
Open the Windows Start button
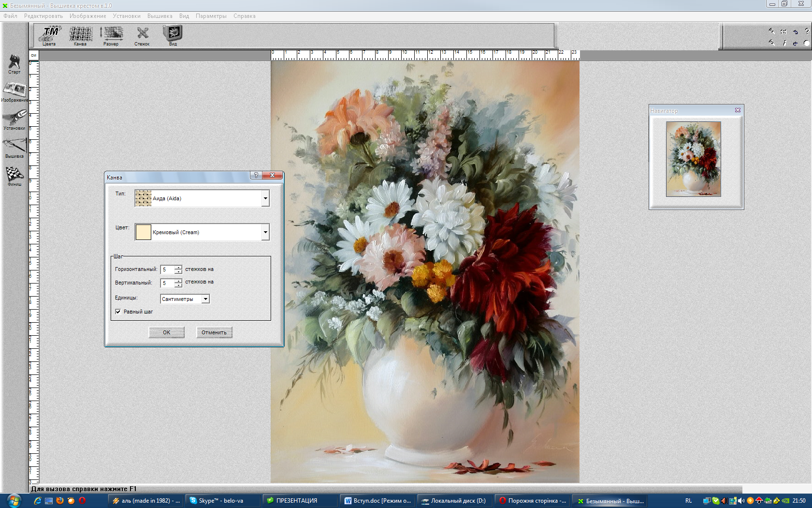(14, 501)
